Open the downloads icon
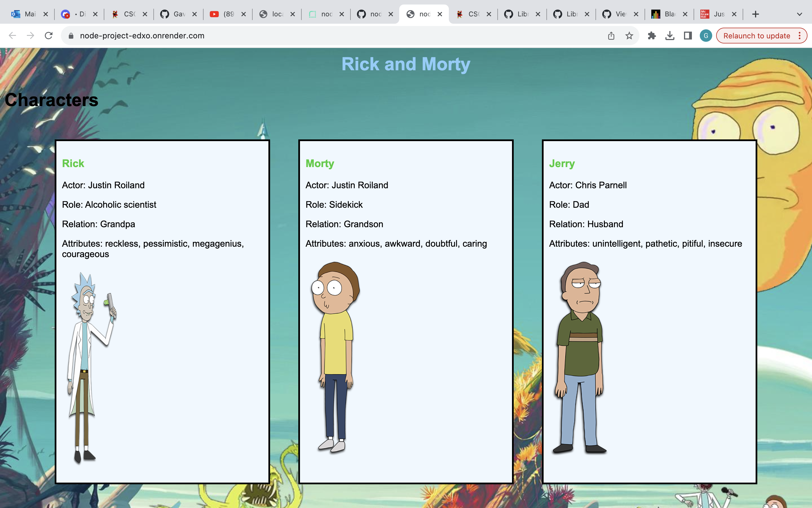Viewport: 812px width, 508px height. (x=670, y=36)
